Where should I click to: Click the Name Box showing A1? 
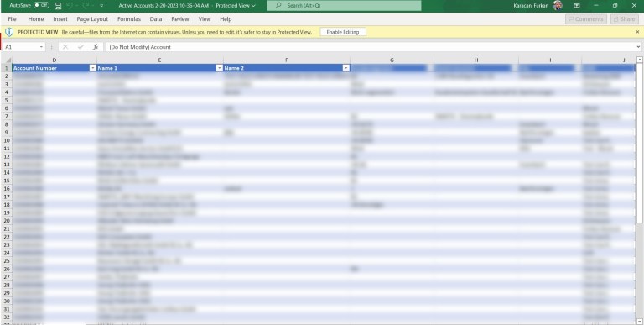coord(21,47)
